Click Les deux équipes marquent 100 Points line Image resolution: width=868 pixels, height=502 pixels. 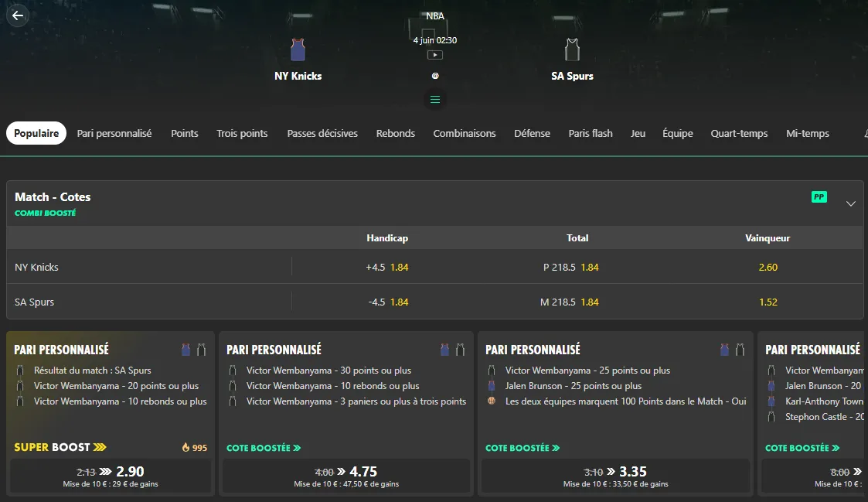point(625,401)
